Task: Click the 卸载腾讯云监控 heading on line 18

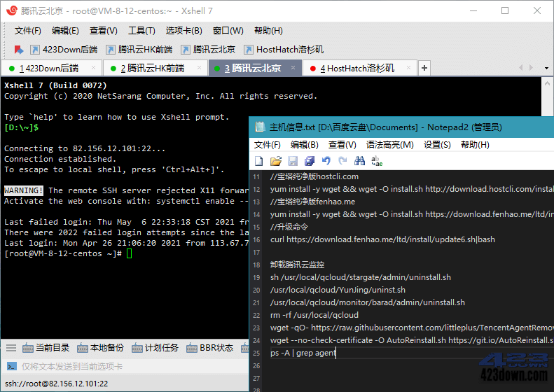Action: pos(297,265)
